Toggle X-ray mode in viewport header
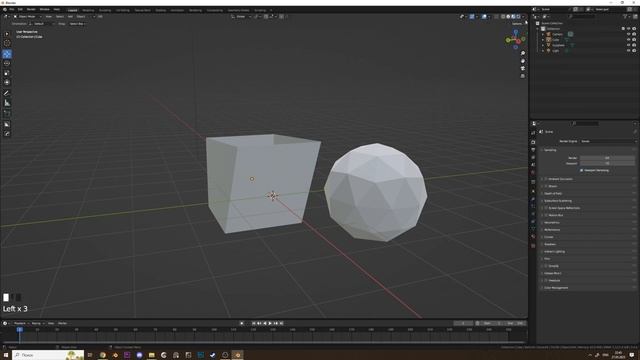 click(496, 17)
